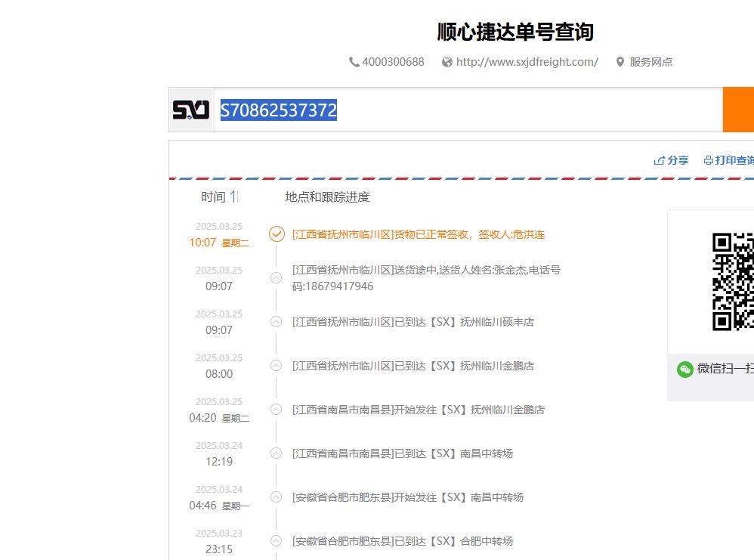
Task: Click the 12:19 timestamp on 2025.03.24
Action: 219,461
